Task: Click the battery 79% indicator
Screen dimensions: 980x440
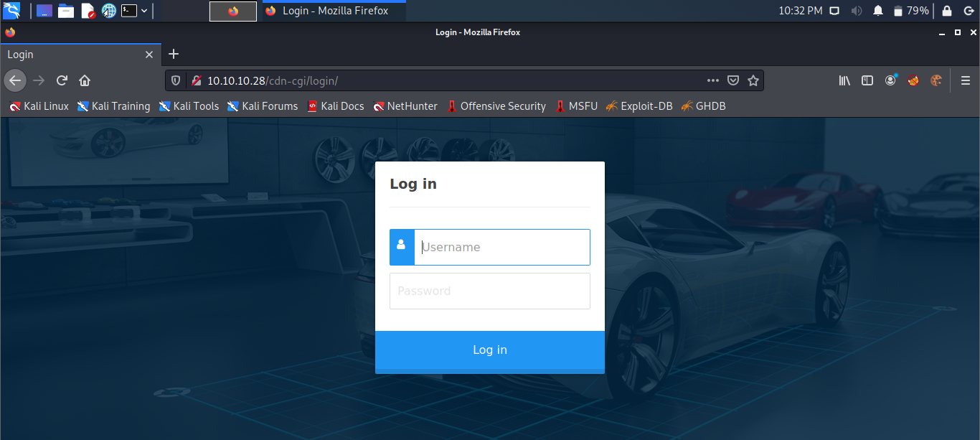Action: click(911, 11)
